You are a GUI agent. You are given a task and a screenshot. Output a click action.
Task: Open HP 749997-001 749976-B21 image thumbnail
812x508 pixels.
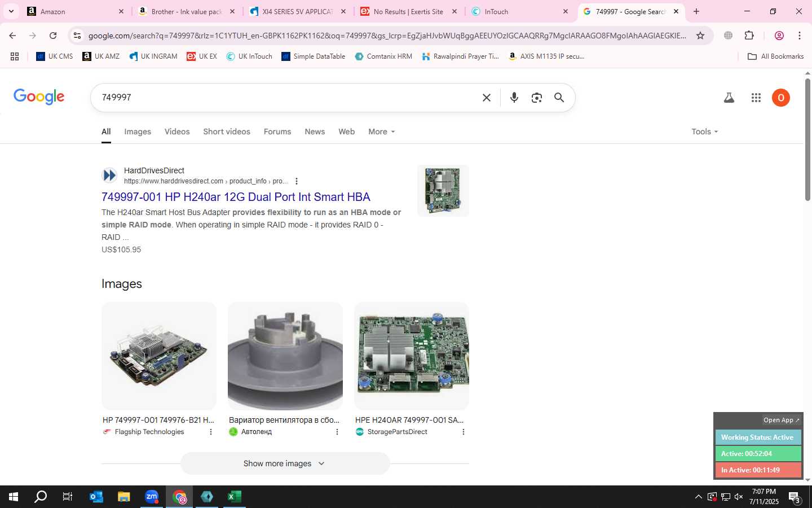[159, 356]
